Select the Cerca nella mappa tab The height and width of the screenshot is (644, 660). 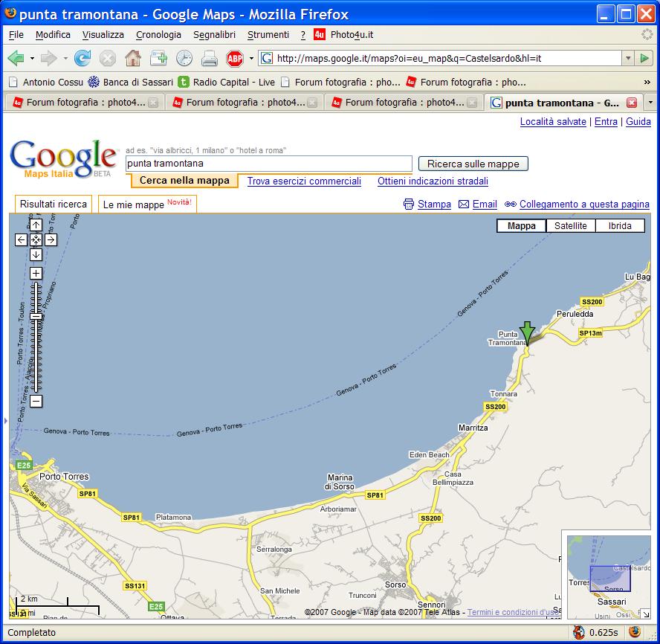(x=184, y=180)
